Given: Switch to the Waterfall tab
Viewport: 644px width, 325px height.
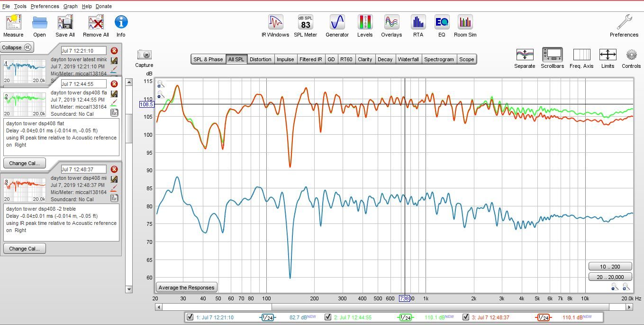Looking at the screenshot, I should click(408, 59).
